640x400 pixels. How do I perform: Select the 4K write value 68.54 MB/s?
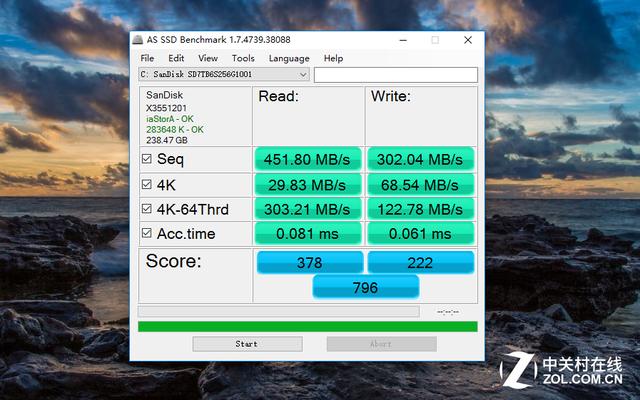tap(420, 185)
